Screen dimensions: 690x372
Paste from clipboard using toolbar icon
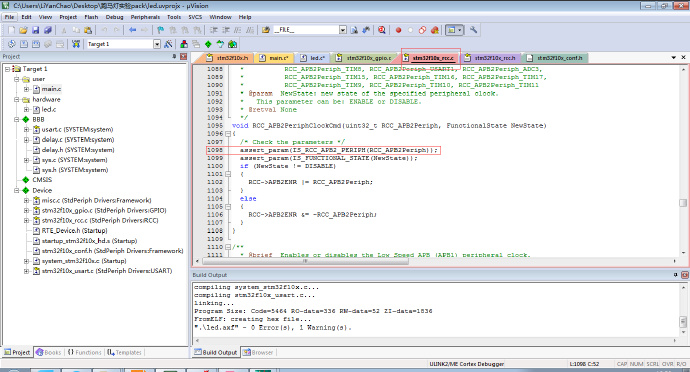point(88,30)
